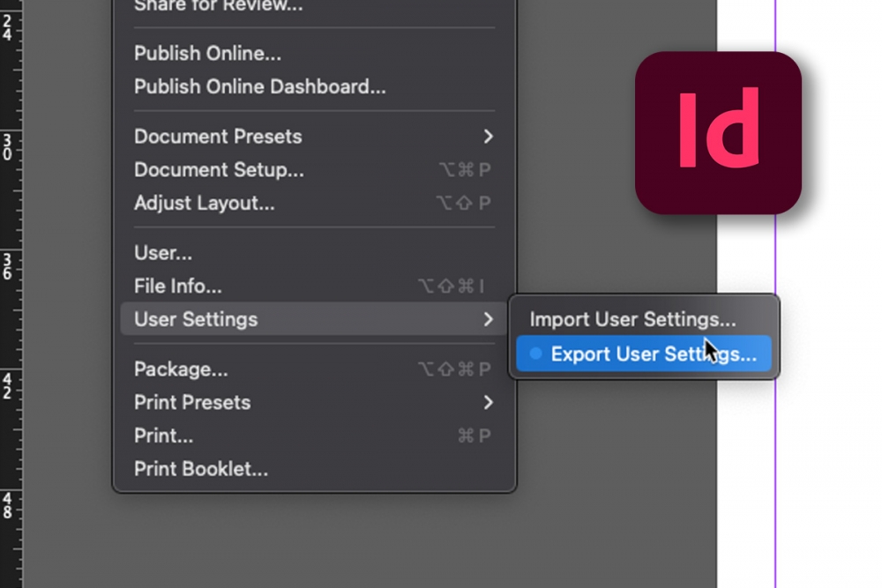
Task: Click the Share for Review entry
Action: tap(218, 7)
